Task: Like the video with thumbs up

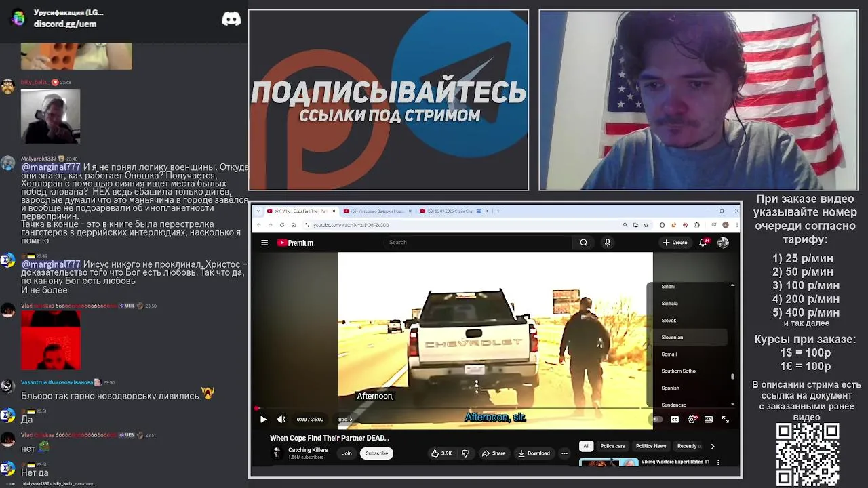Action: point(442,453)
